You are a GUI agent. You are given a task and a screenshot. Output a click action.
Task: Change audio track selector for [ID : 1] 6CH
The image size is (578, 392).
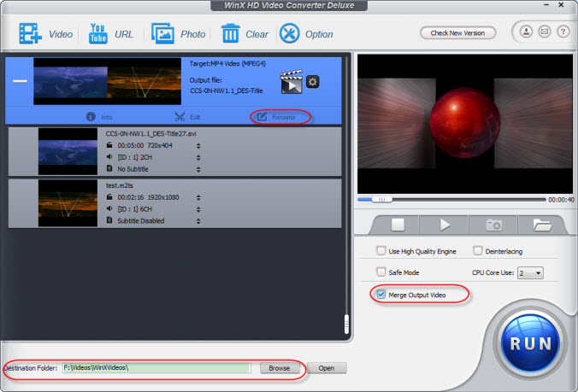pos(198,209)
